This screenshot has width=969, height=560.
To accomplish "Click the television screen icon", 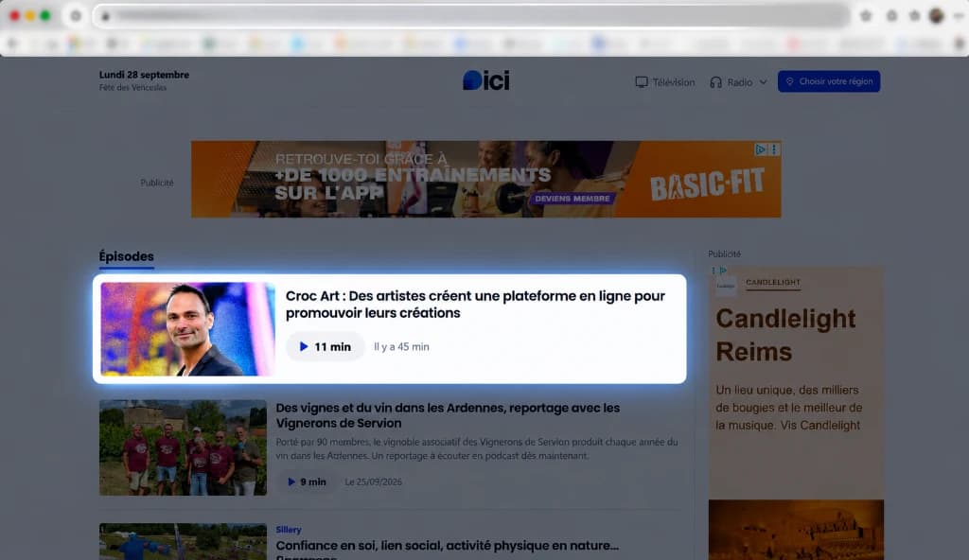I will (x=642, y=82).
